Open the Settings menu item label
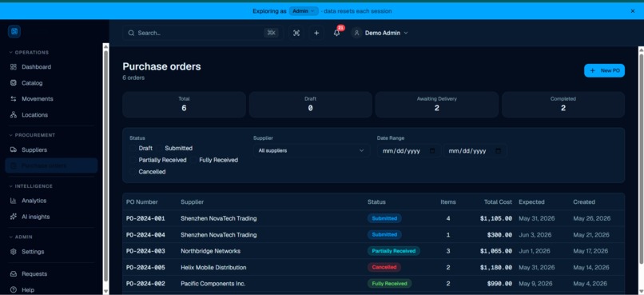Viewport: 644px width, 295px height. click(x=33, y=252)
